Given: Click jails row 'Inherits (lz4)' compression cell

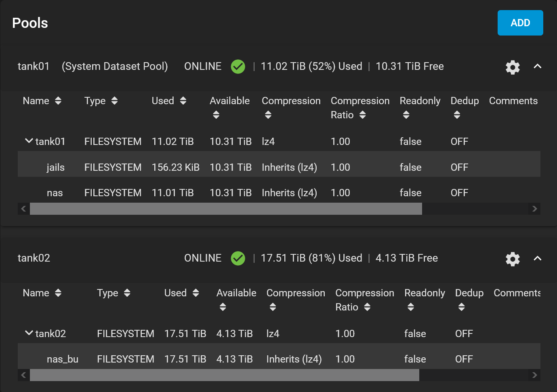Looking at the screenshot, I should pos(289,167).
